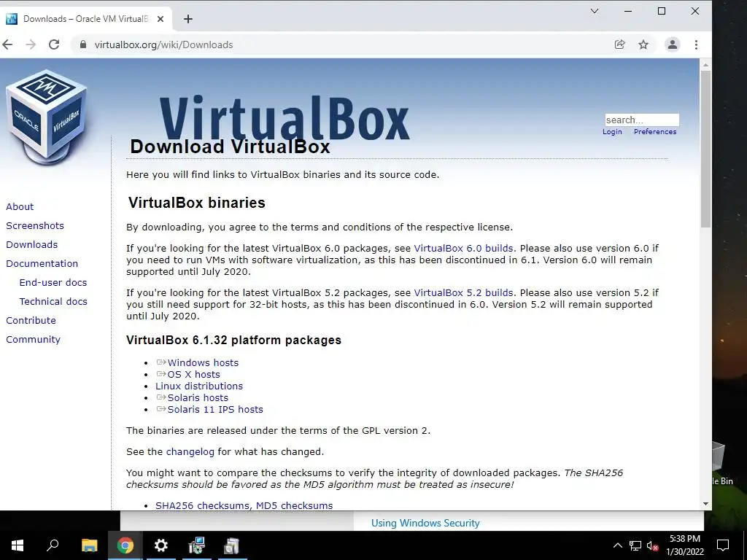Viewport: 747px width, 560px height.
Task: Click the address bar URL virtualbox.org/wiki/Downloads
Action: click(164, 44)
